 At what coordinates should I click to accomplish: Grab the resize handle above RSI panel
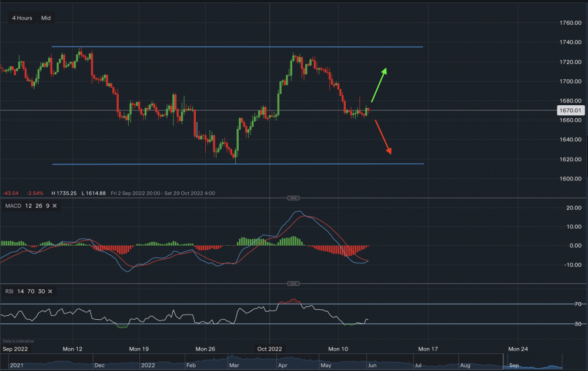(294, 284)
